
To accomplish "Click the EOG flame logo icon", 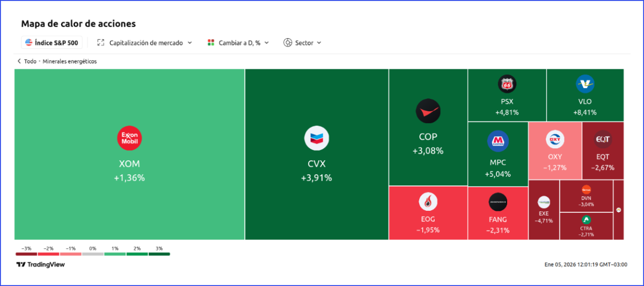I will tap(428, 202).
